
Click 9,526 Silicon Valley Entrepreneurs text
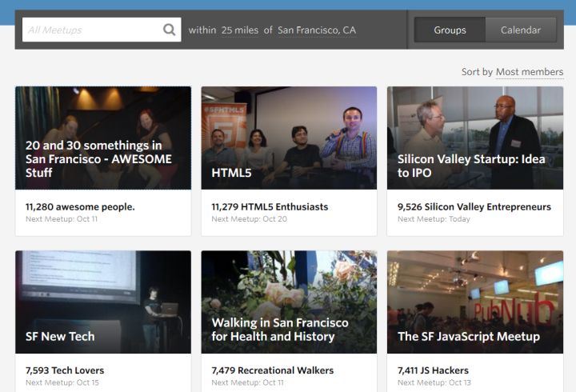pos(474,206)
